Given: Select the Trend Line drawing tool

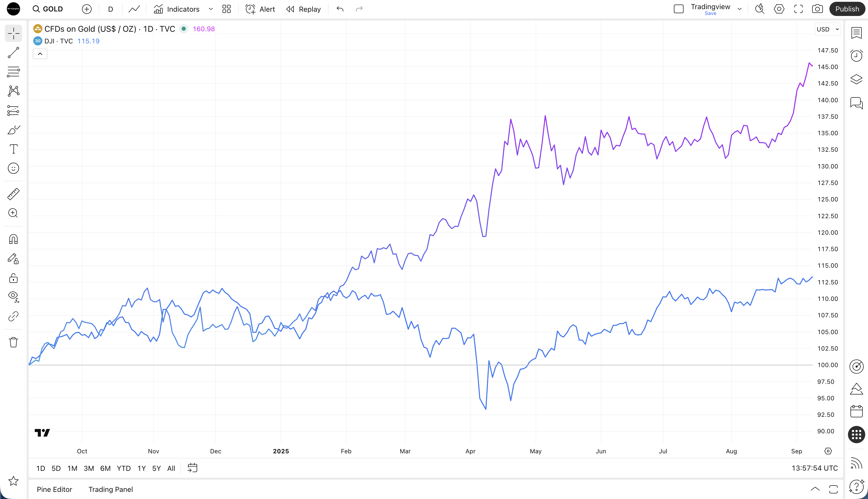Looking at the screenshot, I should point(13,53).
